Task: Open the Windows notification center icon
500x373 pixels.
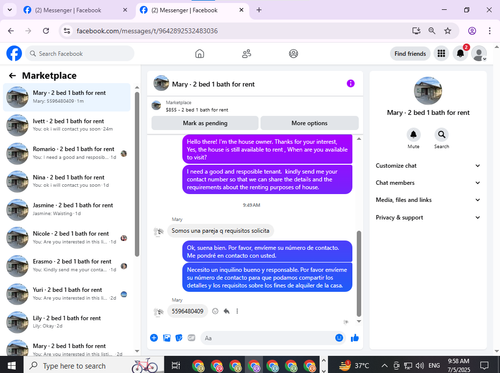Action: (484, 365)
